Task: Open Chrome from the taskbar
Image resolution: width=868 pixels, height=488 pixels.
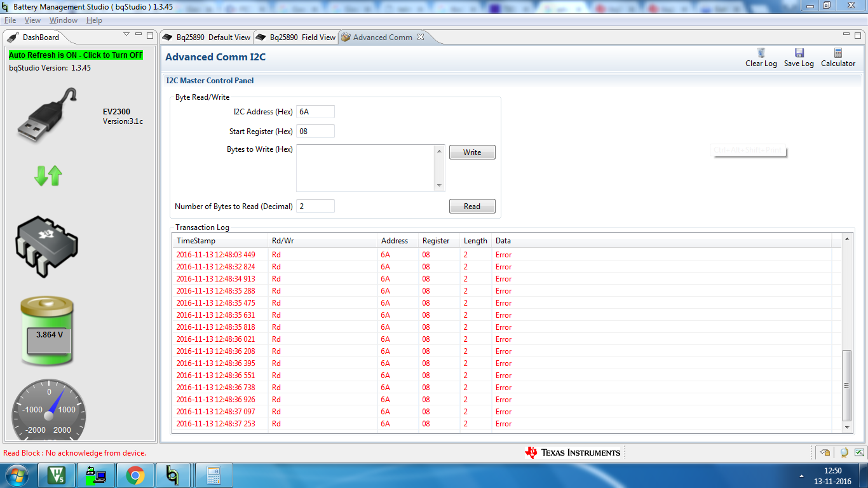Action: (135, 475)
